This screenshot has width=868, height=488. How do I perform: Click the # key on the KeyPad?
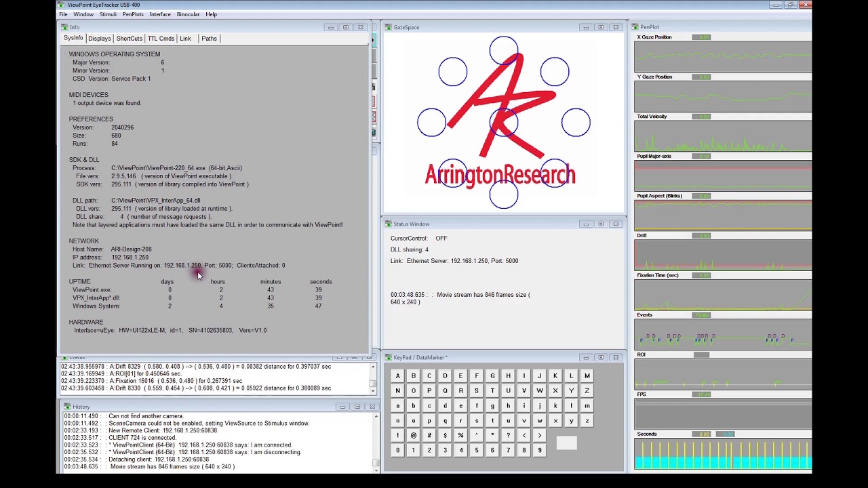coord(429,435)
